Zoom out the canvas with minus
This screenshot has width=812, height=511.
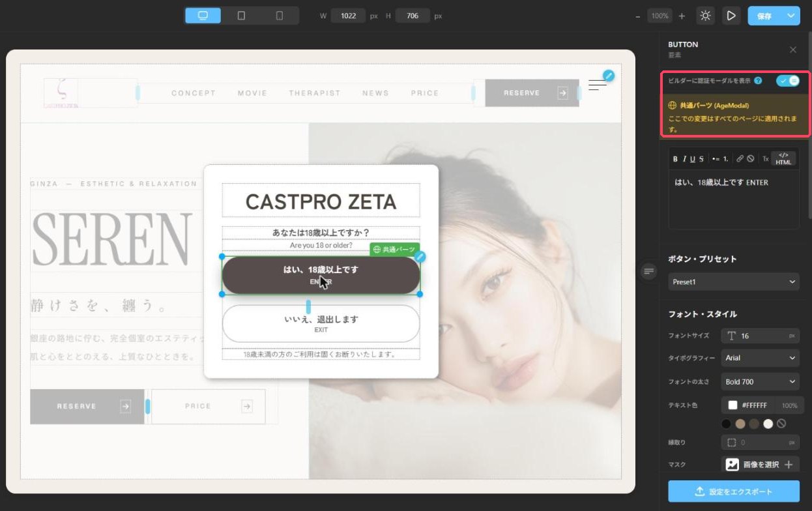(638, 16)
